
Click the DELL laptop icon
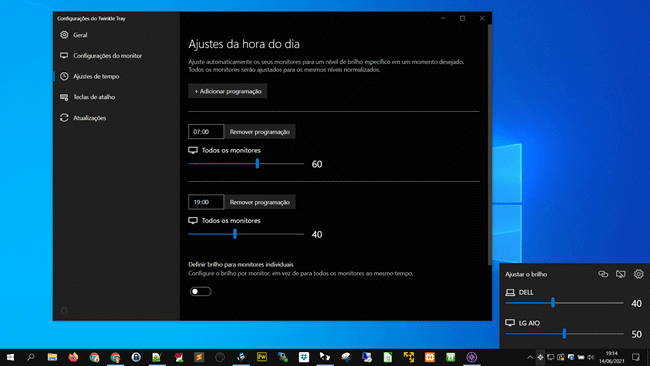(510, 293)
